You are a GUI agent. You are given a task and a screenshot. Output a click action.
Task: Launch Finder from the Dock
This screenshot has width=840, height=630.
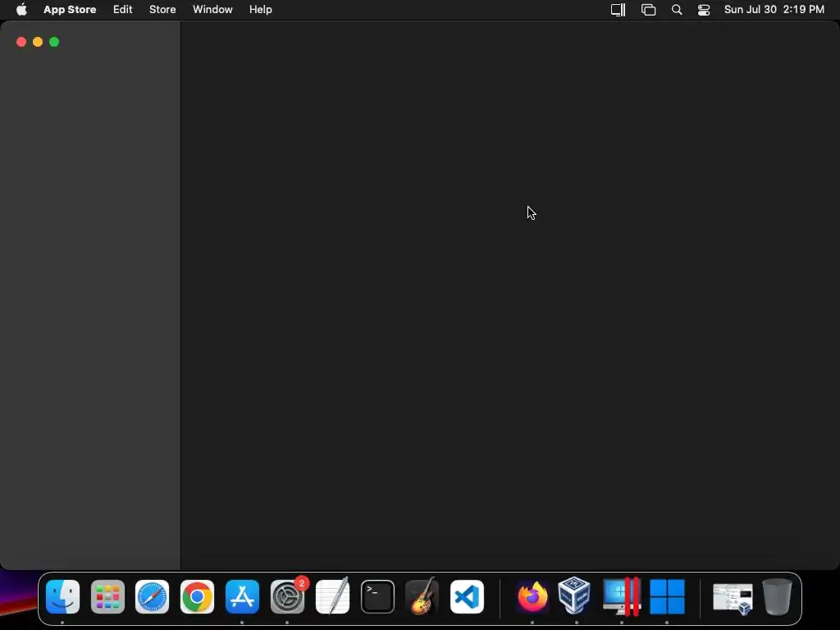(62, 597)
